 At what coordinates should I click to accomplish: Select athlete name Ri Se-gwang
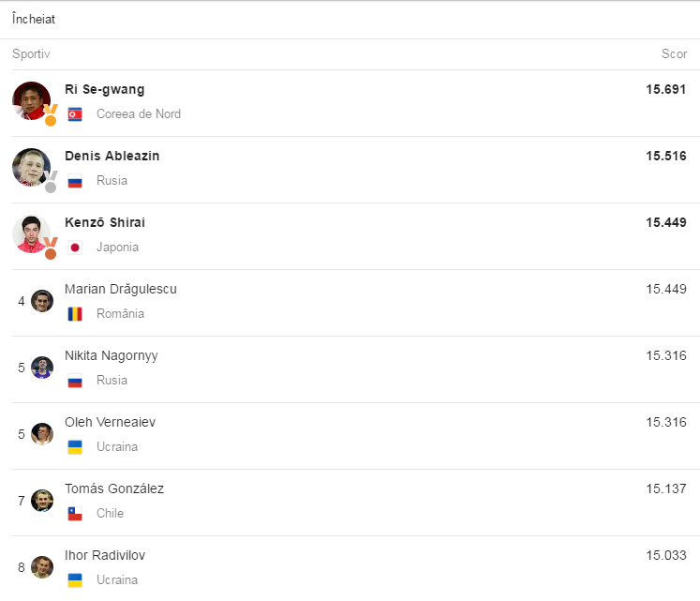105,89
